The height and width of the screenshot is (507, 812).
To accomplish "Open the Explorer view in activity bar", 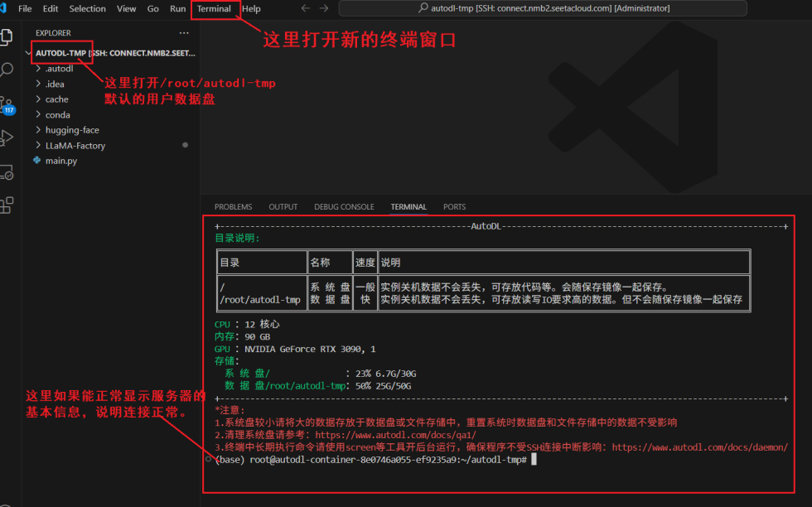I will [x=7, y=36].
